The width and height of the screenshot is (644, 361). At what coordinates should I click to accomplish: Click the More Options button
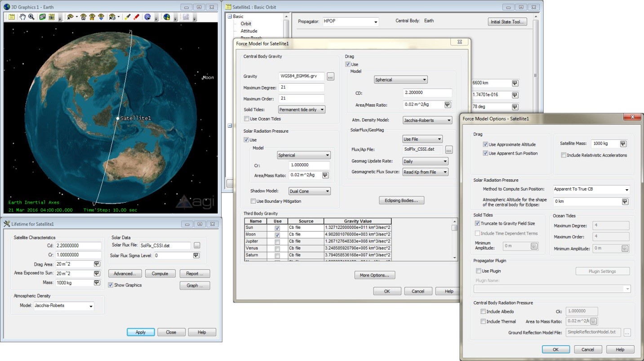374,275
